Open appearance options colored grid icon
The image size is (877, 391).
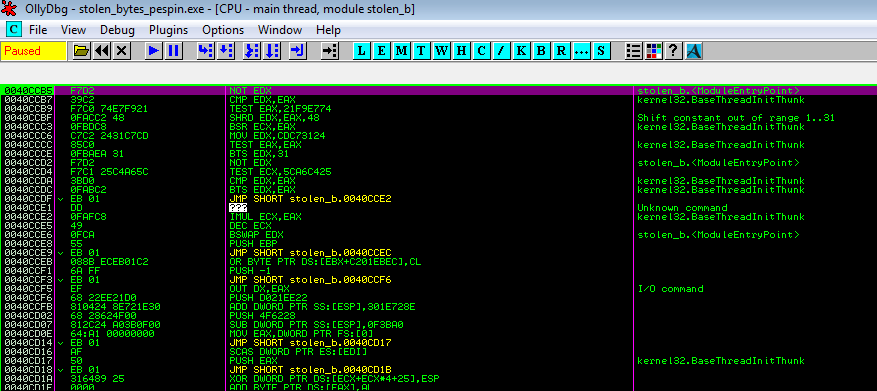click(x=653, y=51)
